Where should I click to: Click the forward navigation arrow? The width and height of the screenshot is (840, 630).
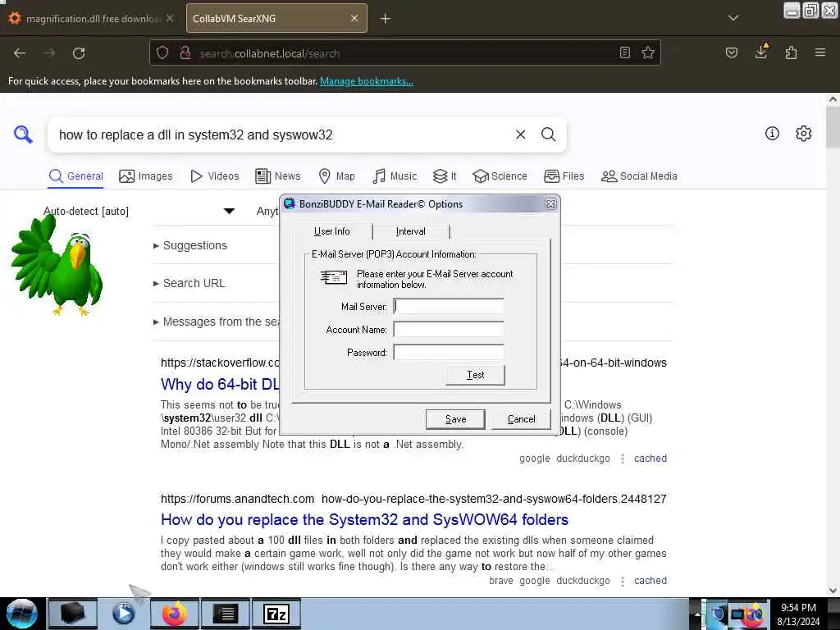49,53
